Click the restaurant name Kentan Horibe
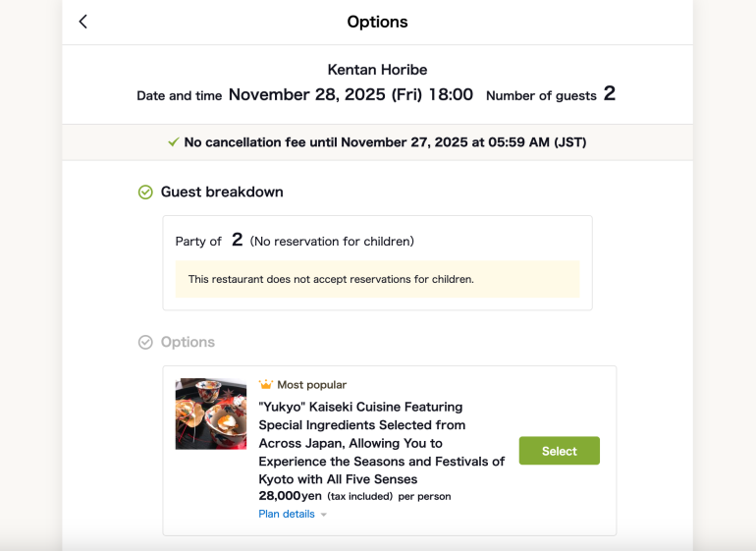The image size is (756, 551). (x=377, y=70)
